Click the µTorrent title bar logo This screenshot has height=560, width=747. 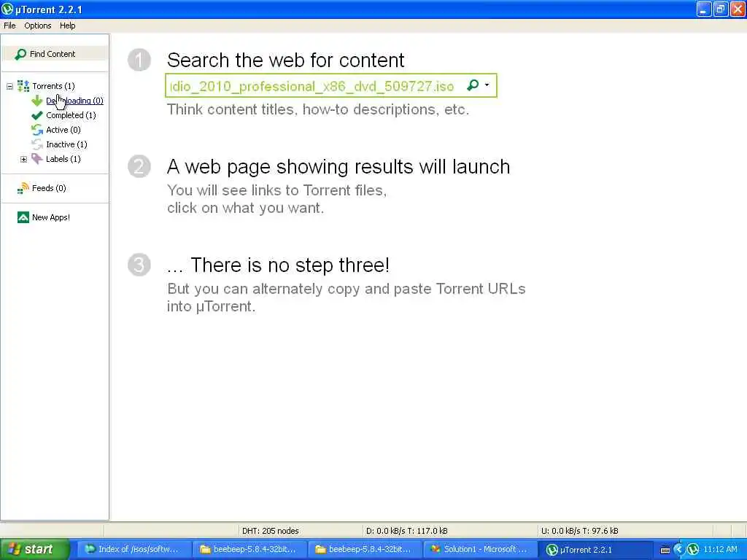(x=7, y=9)
